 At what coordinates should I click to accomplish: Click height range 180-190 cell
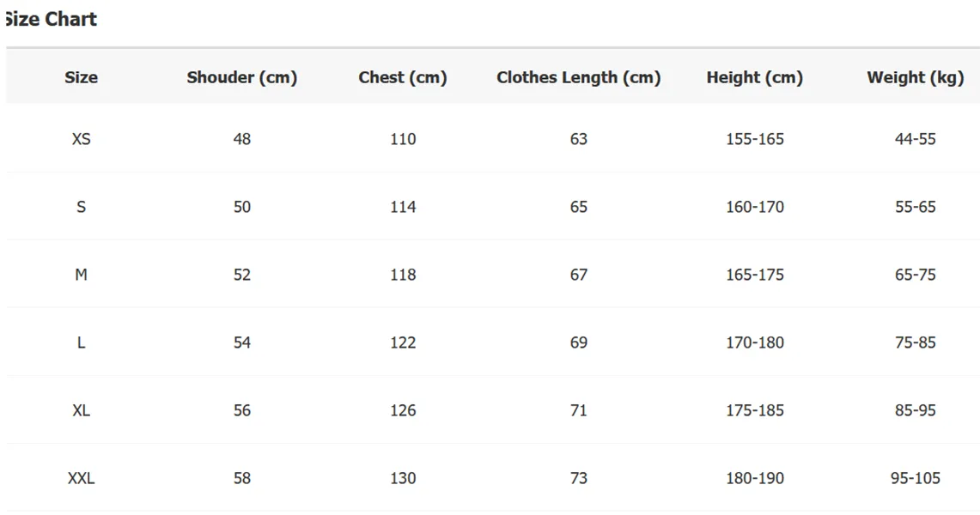754,478
